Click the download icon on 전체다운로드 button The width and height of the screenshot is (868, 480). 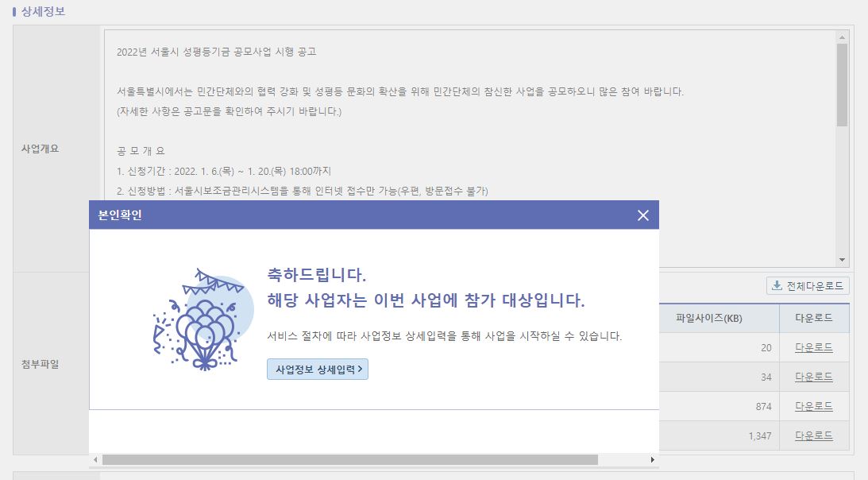point(777,285)
